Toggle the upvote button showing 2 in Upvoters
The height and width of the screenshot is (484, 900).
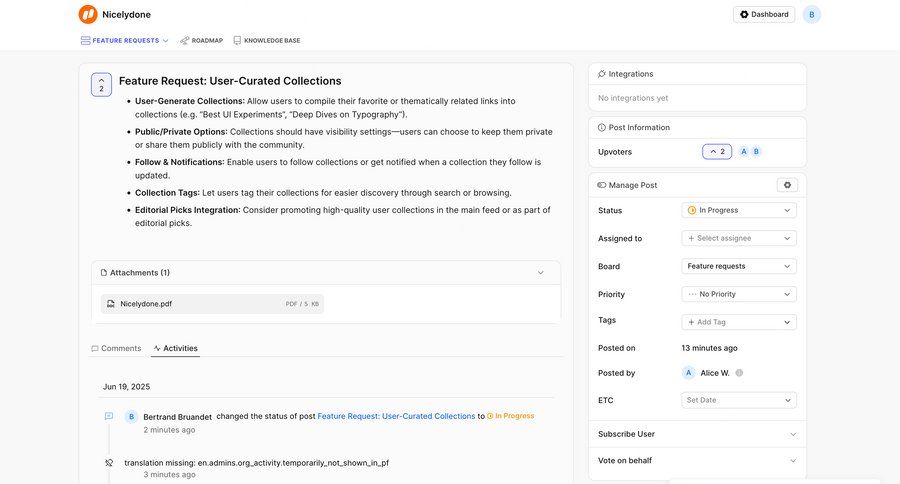pos(717,152)
